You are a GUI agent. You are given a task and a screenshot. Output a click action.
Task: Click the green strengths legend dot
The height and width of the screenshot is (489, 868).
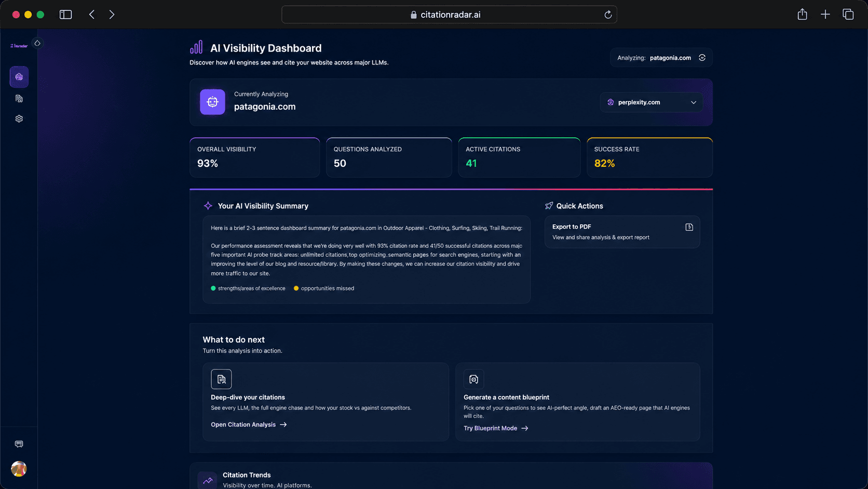213,288
